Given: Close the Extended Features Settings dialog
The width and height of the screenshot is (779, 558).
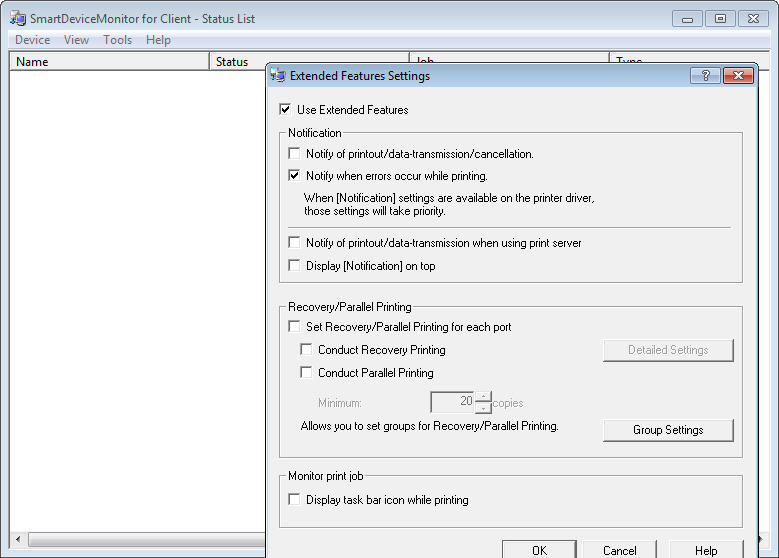Looking at the screenshot, I should coord(738,76).
